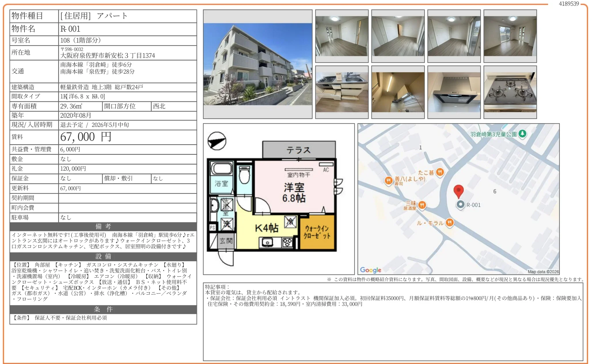Open the first room interior photo
The width and height of the screenshot is (592, 364).
pyautogui.click(x=342, y=36)
